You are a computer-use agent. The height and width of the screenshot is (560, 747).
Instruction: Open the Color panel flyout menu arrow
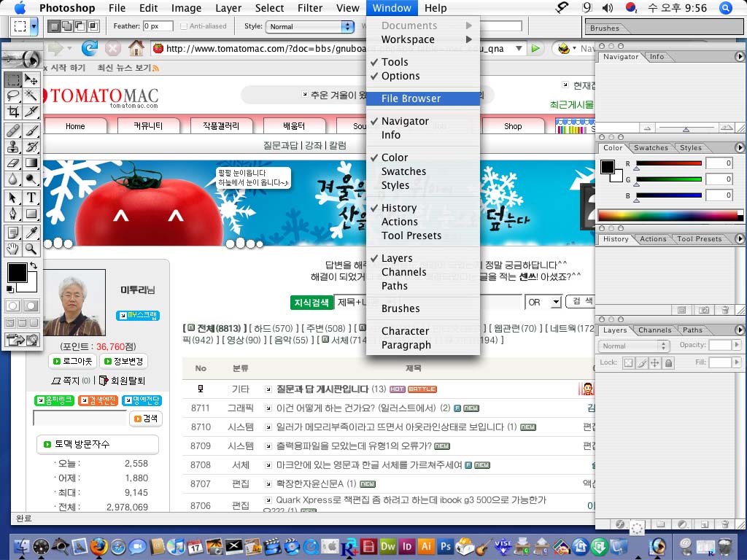740,148
